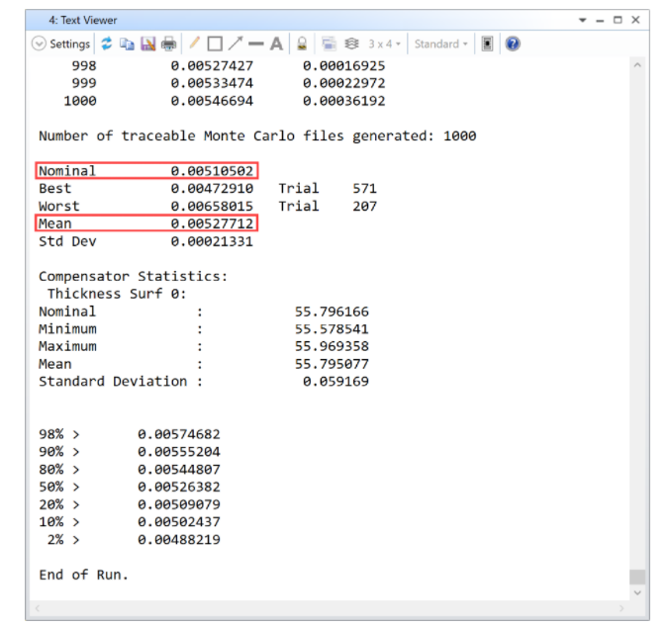Click the layers overlay icon
Viewport: 672px width, 627px height.
tap(351, 44)
